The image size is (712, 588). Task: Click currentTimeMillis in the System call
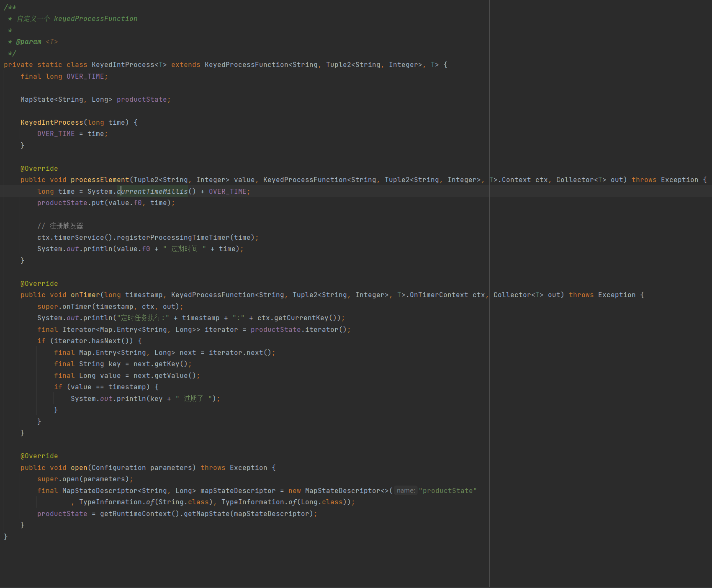[152, 192]
